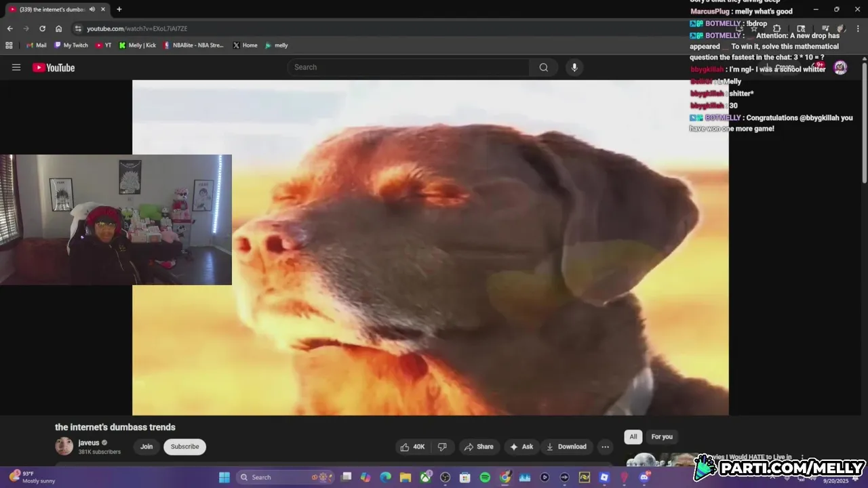Open the X Home bookmark
The height and width of the screenshot is (488, 868).
[245, 45]
